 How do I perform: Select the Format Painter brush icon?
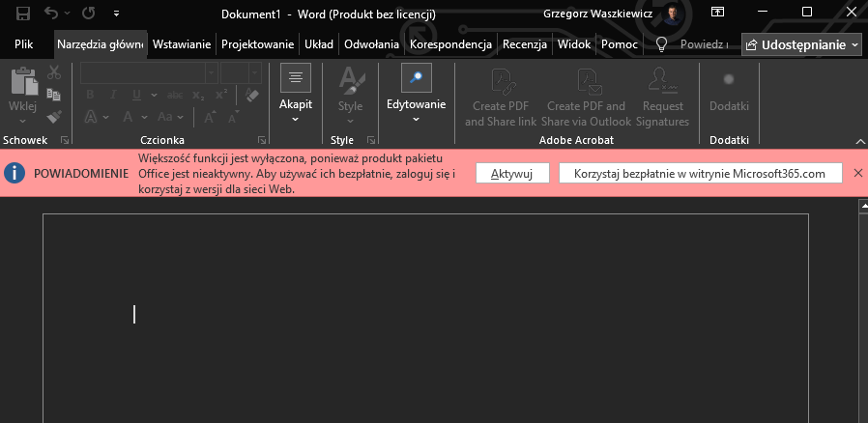click(x=54, y=117)
